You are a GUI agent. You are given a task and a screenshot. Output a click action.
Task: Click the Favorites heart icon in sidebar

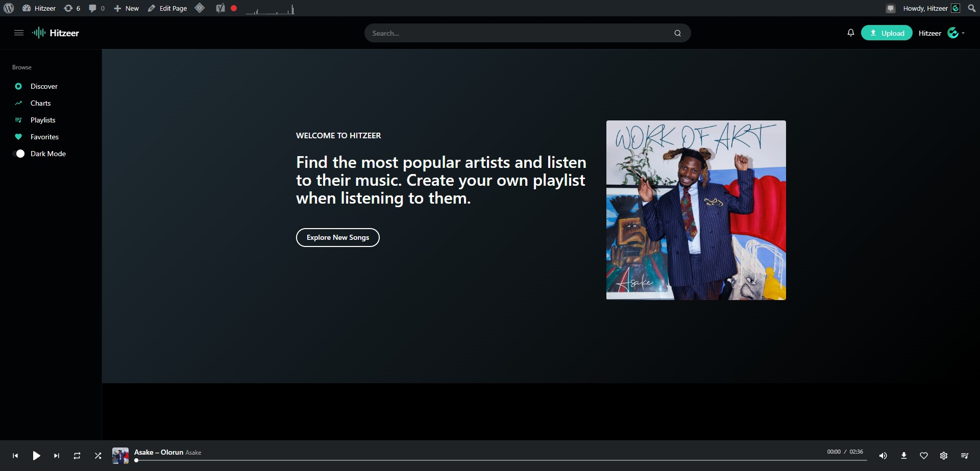pyautogui.click(x=18, y=137)
